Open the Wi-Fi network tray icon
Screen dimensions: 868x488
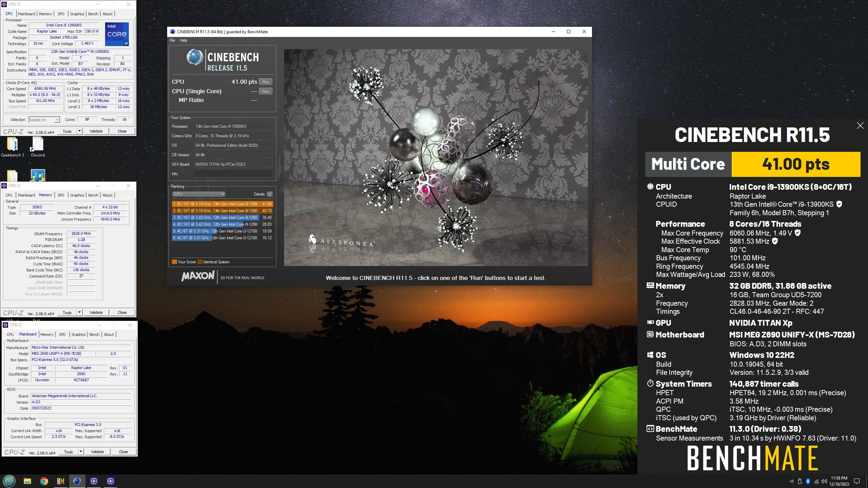(816, 481)
